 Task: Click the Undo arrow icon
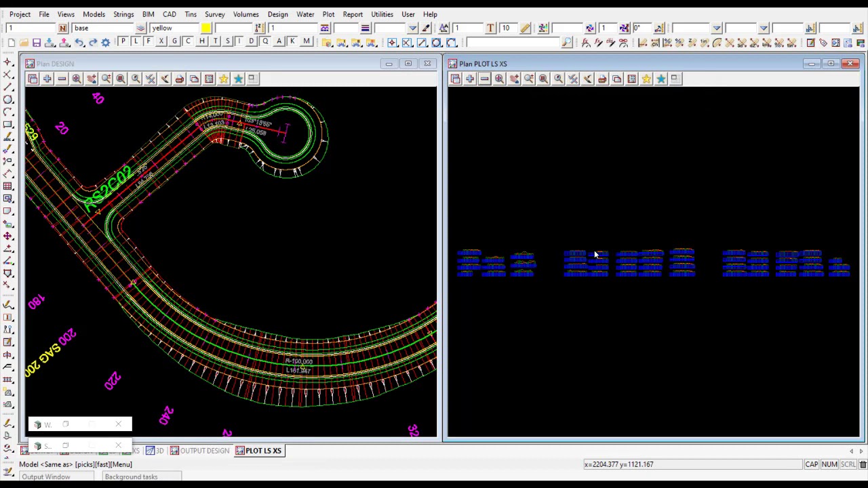[x=79, y=43]
